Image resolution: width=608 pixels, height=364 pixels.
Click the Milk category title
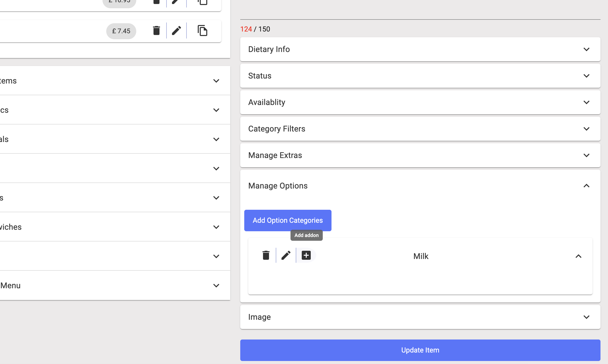[421, 256]
